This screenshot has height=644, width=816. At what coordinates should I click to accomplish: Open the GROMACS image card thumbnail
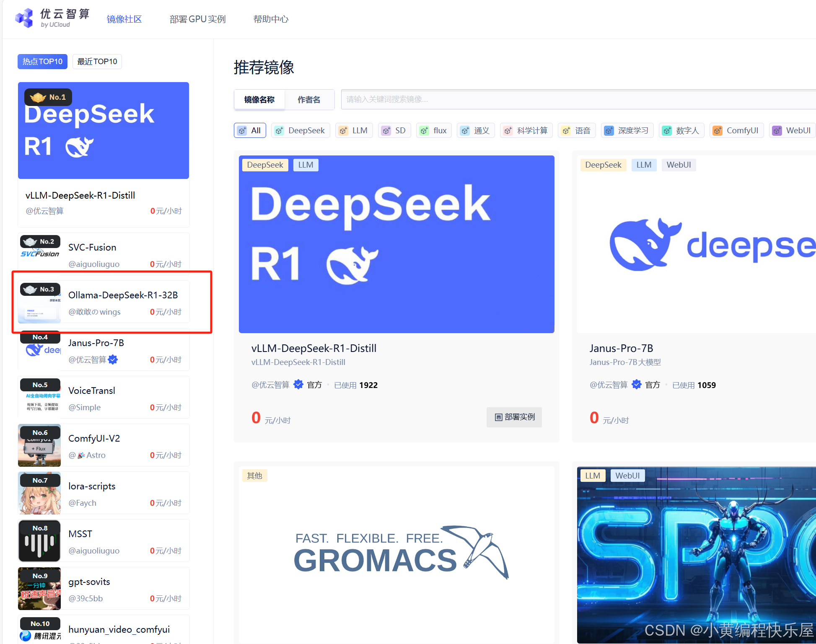point(396,553)
